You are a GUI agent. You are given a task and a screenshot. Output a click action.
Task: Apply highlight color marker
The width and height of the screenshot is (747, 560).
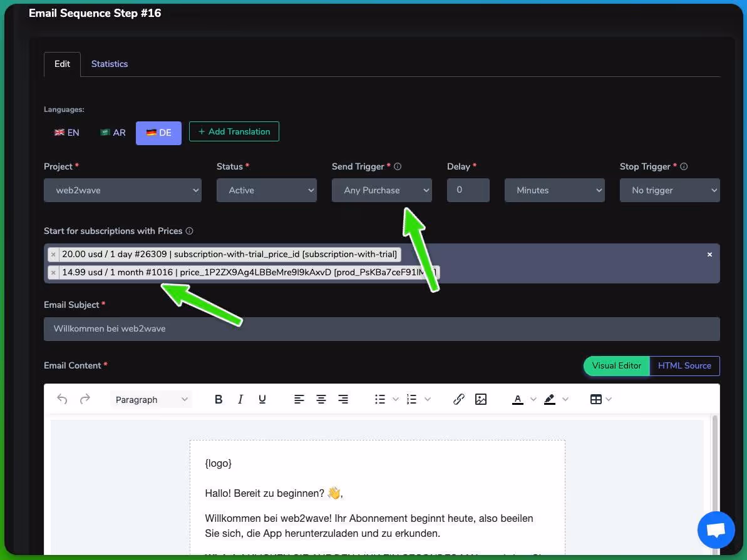click(549, 399)
